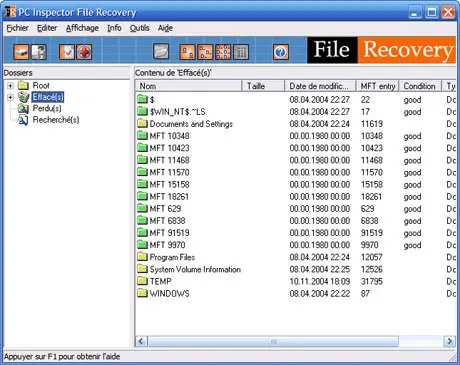
Task: Select the 'MFT 10423' row
Action: pyautogui.click(x=296, y=148)
